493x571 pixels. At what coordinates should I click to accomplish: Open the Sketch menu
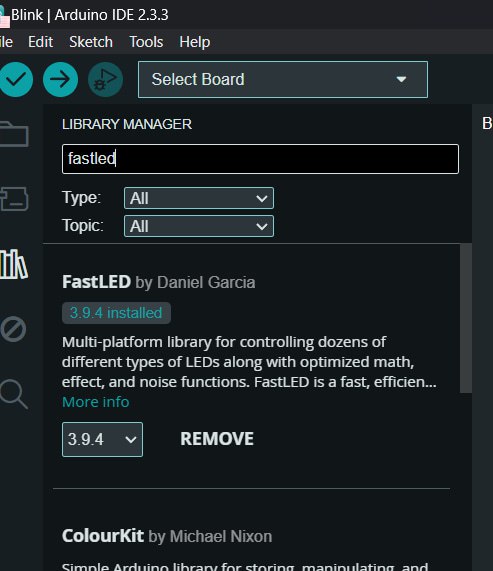tap(91, 42)
